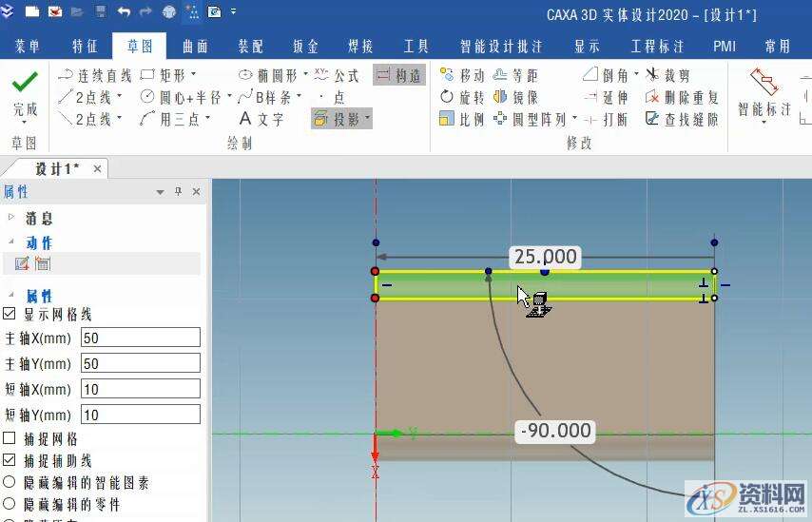Viewport: 812px width, 522px height.
Task: Close the 设计1* document tab
Action: pos(97,169)
